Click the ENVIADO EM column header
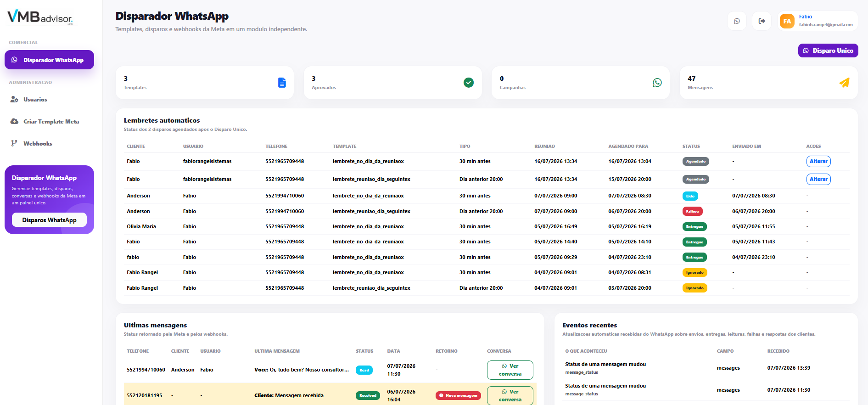The height and width of the screenshot is (405, 868). pyautogui.click(x=746, y=146)
